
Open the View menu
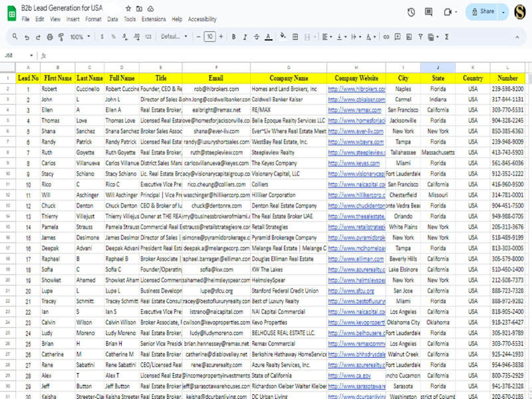(55, 19)
